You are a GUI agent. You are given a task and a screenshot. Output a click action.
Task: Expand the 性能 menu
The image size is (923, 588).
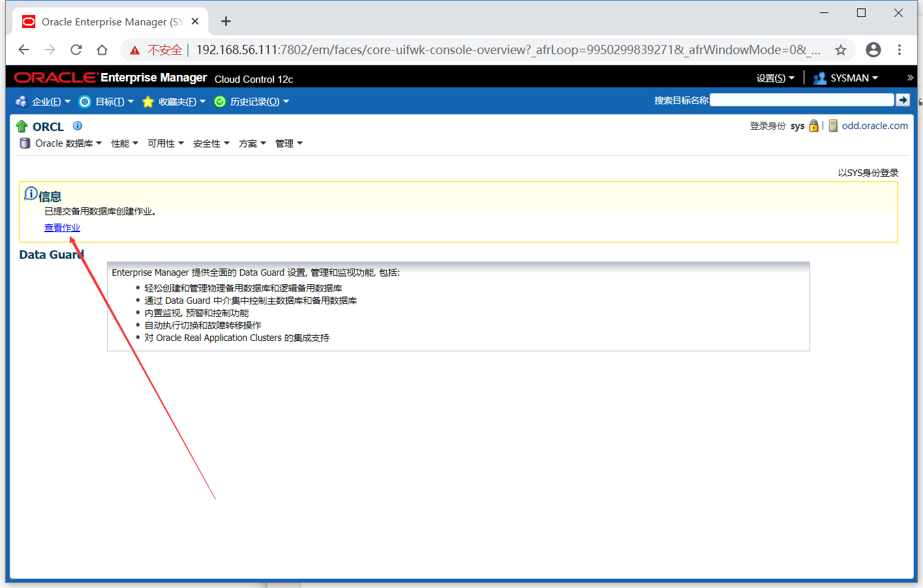[x=125, y=143]
